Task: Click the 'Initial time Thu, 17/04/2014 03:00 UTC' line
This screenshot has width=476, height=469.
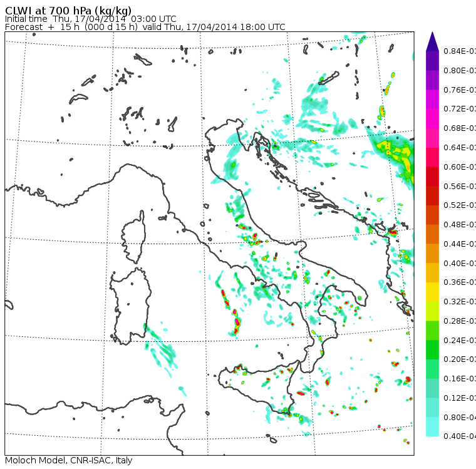Action: pyautogui.click(x=90, y=19)
